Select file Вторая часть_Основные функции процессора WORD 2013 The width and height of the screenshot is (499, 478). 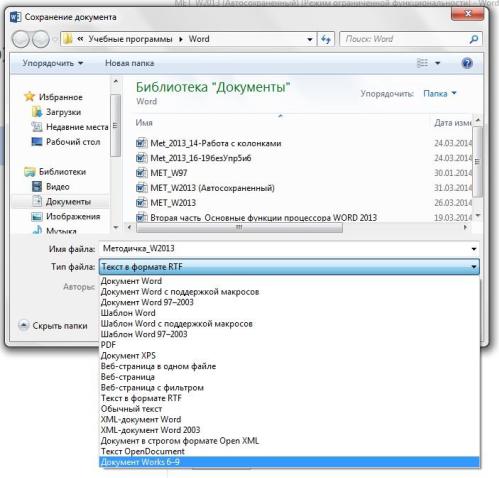(x=263, y=218)
